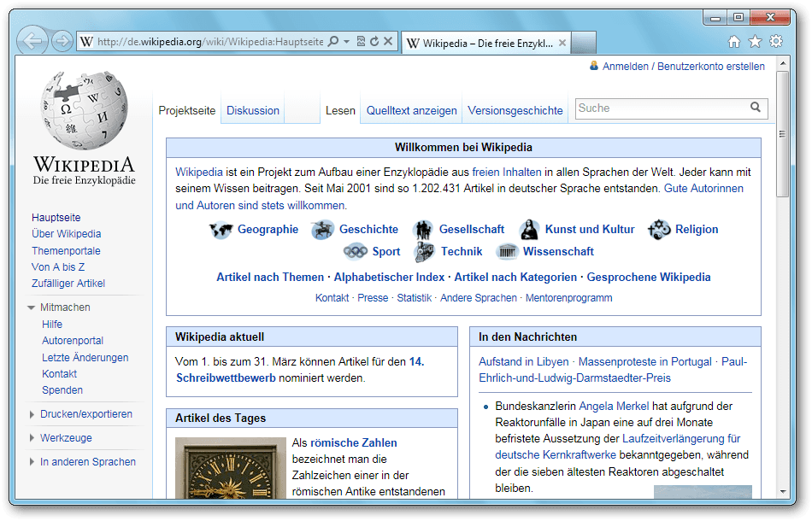
Task: Toggle the Compatibility View icon
Action: click(x=361, y=41)
